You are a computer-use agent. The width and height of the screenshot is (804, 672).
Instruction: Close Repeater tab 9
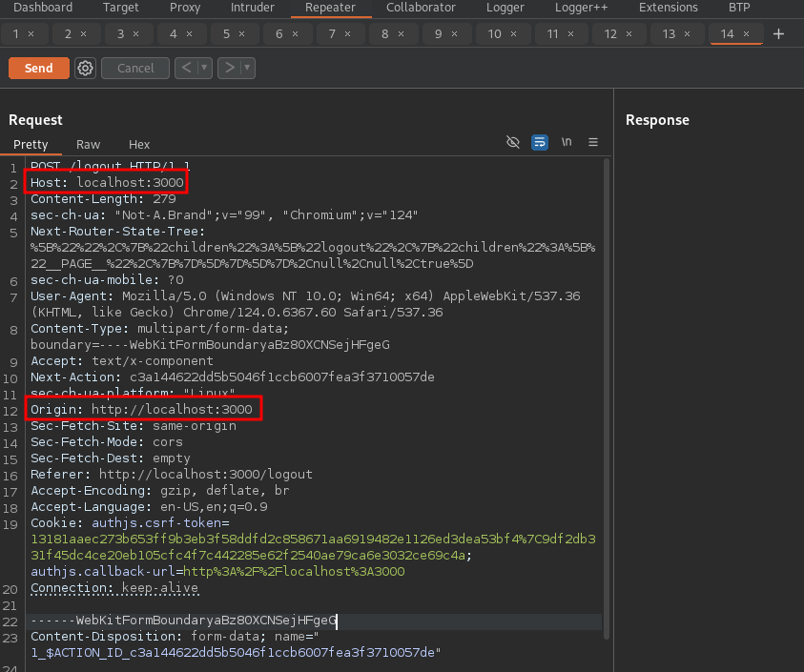(x=454, y=33)
